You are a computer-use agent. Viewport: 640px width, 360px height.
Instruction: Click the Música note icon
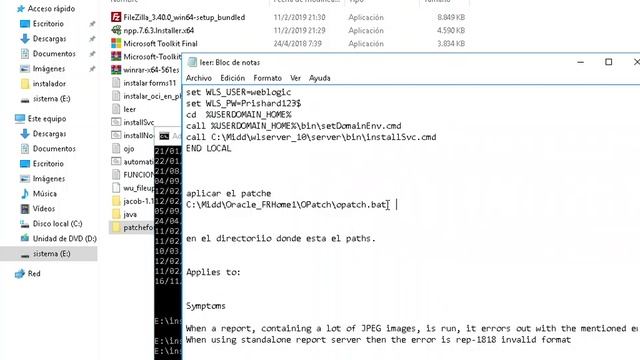[x=25, y=193]
